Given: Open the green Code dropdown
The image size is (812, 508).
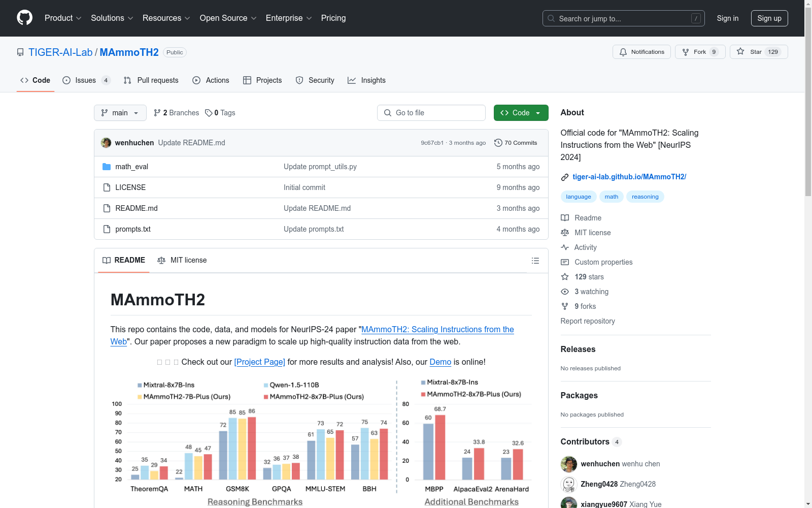Looking at the screenshot, I should [x=521, y=113].
